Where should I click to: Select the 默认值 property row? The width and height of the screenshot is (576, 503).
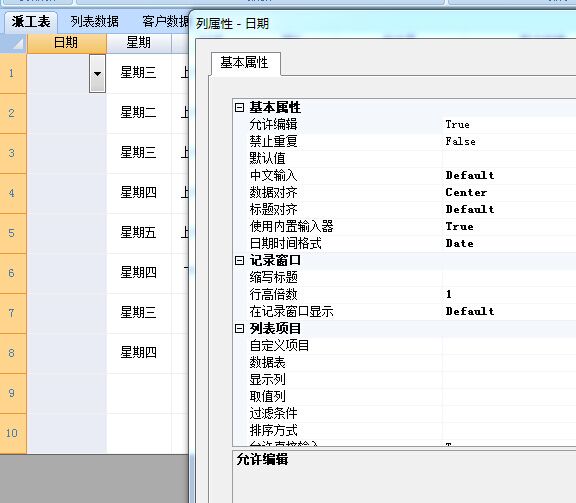pos(411,158)
